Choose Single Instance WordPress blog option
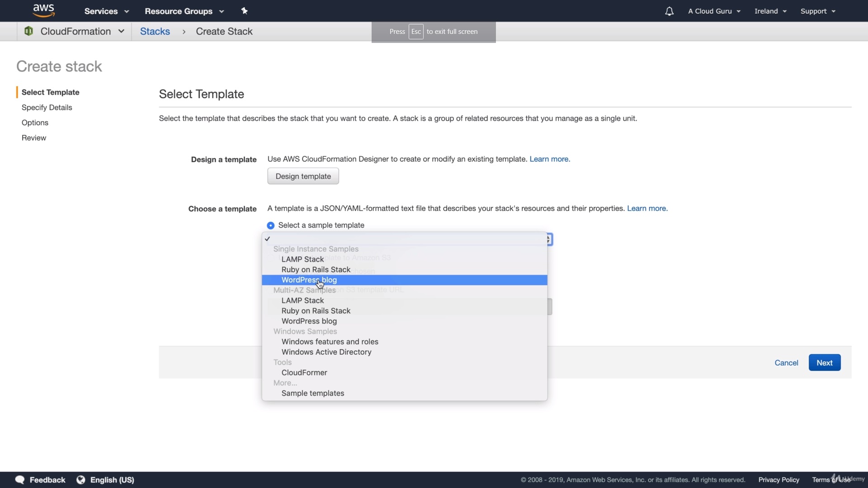868x488 pixels. point(309,280)
